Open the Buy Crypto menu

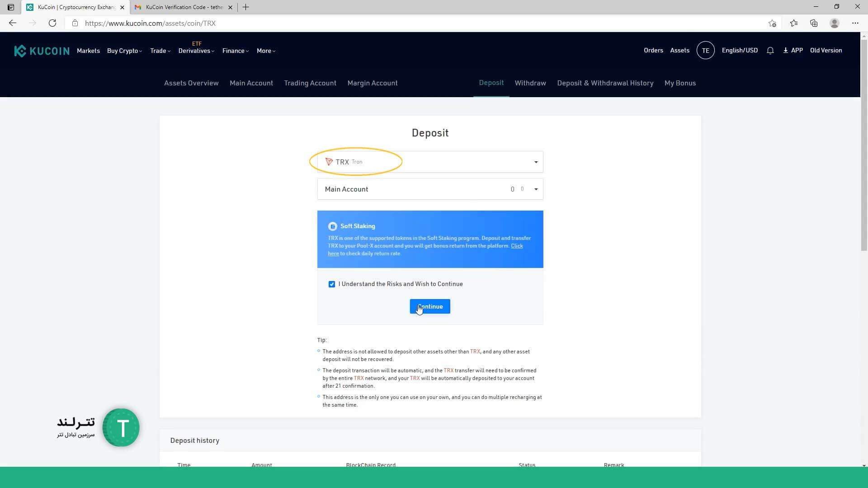[124, 51]
